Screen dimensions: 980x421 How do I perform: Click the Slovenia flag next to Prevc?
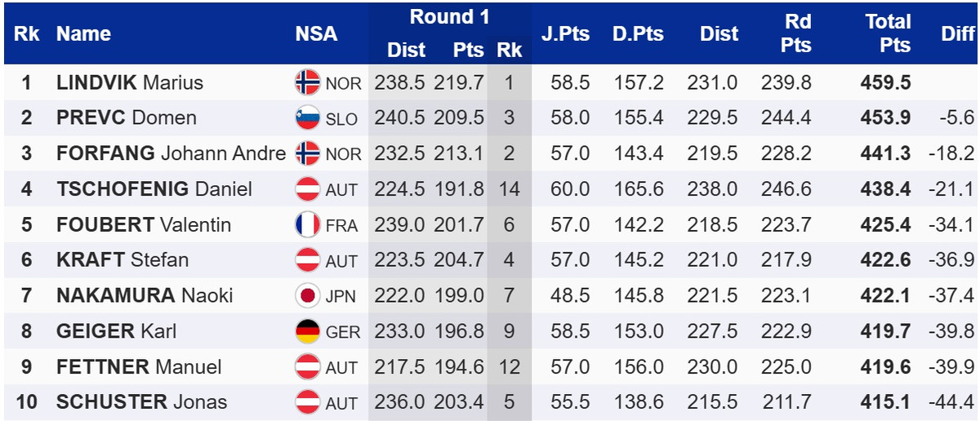coord(307,118)
